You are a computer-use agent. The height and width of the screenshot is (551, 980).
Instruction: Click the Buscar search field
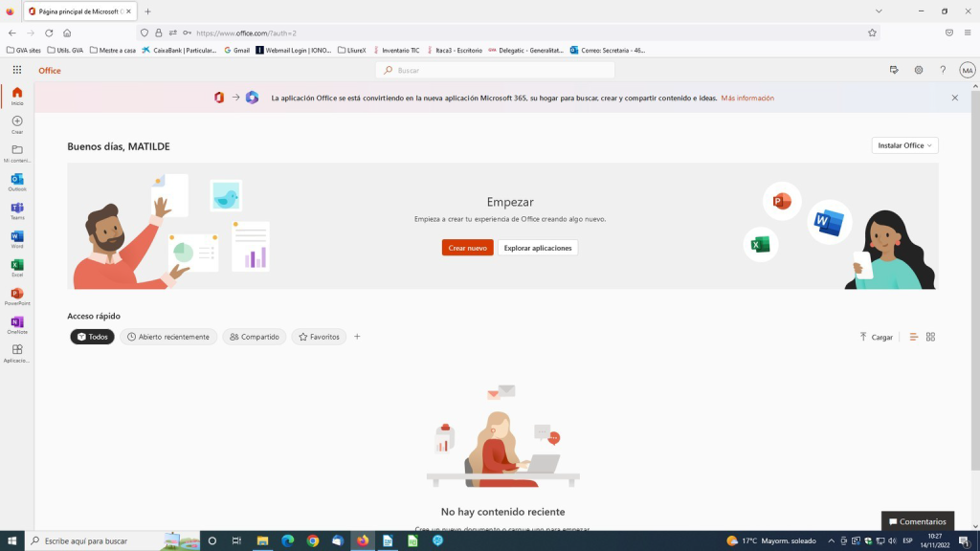pos(498,70)
